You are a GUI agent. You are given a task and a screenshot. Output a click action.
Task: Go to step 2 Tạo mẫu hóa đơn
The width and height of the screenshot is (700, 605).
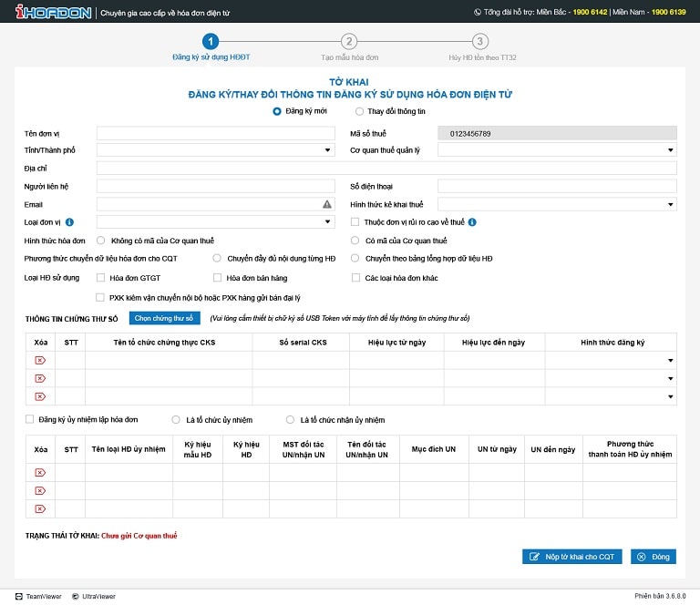click(349, 42)
